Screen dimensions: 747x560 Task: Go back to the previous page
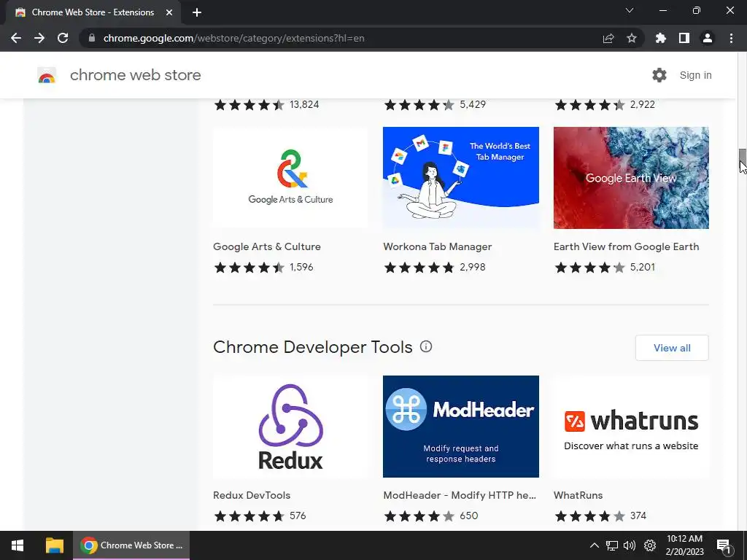[x=16, y=38]
